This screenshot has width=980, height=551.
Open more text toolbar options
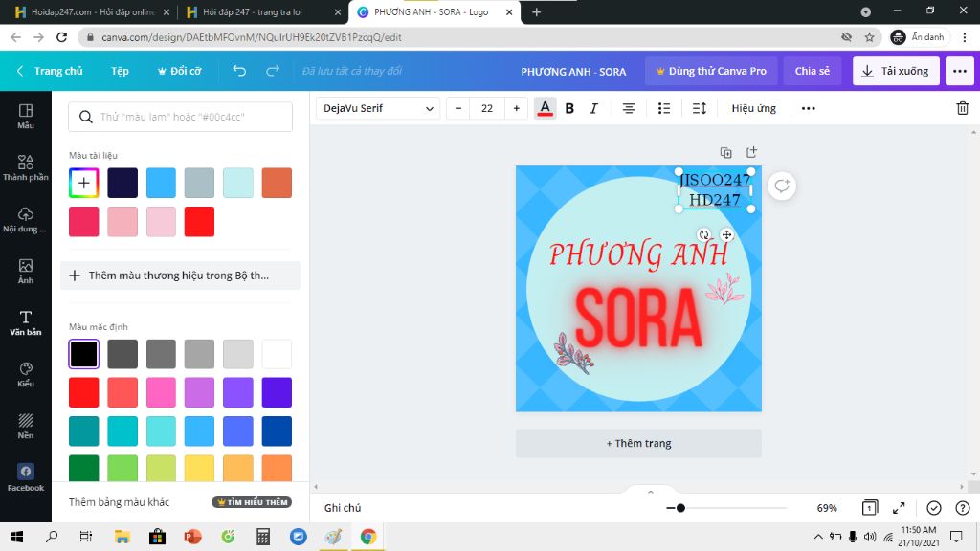pyautogui.click(x=808, y=108)
